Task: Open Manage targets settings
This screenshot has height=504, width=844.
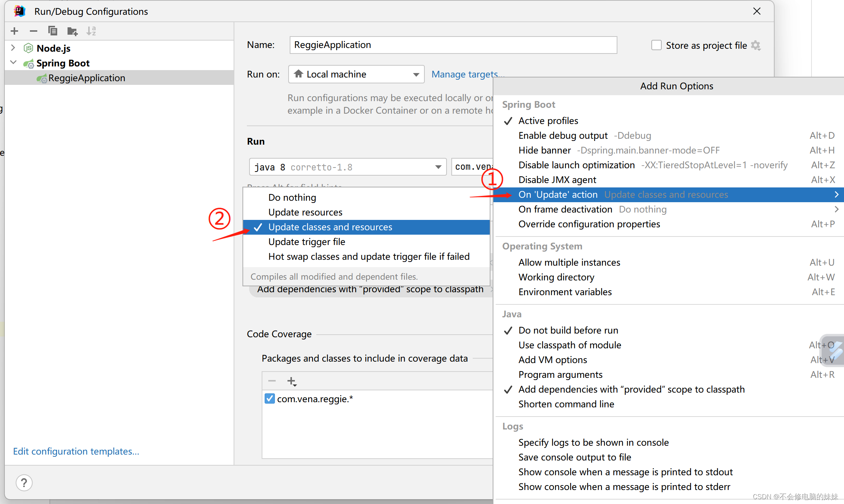Action: tap(468, 74)
